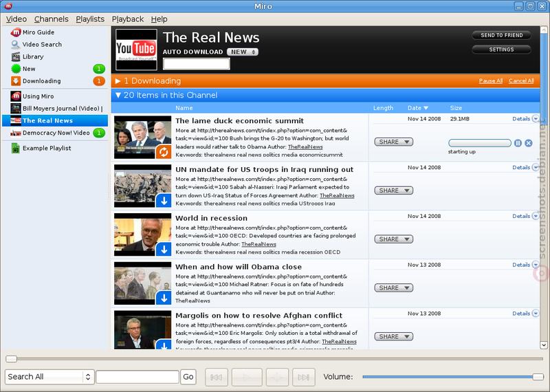Download When and how will Obama close video
The image size is (550, 392).
(x=164, y=298)
